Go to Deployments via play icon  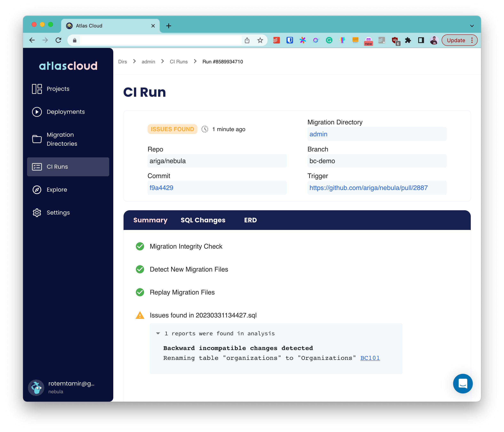[37, 112]
